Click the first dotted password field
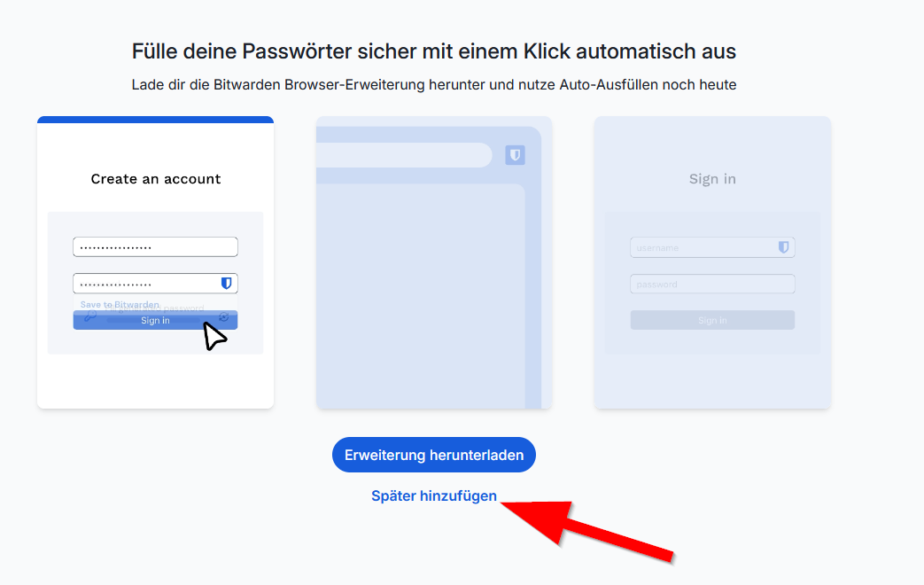 [x=156, y=246]
